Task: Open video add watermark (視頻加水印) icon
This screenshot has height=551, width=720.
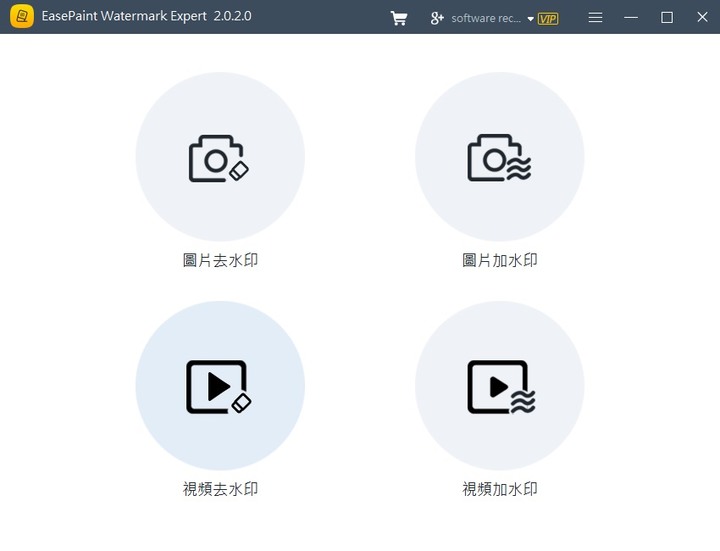Action: click(x=500, y=386)
